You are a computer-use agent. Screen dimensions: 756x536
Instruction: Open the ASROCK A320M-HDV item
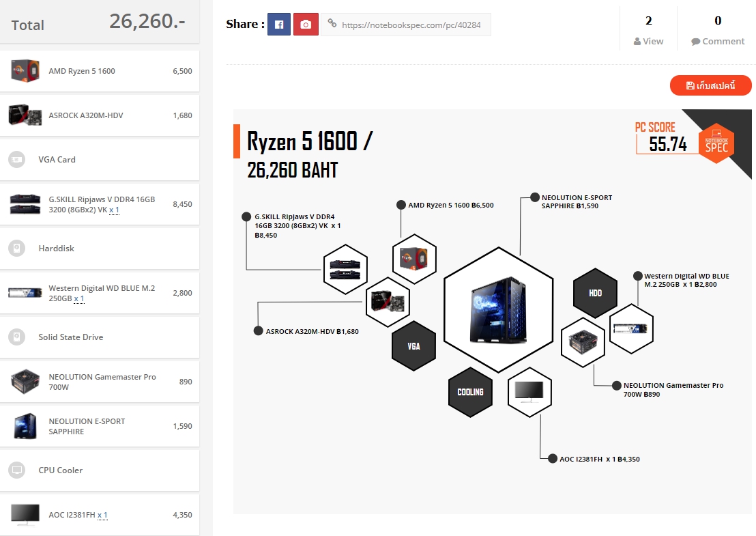click(x=100, y=115)
